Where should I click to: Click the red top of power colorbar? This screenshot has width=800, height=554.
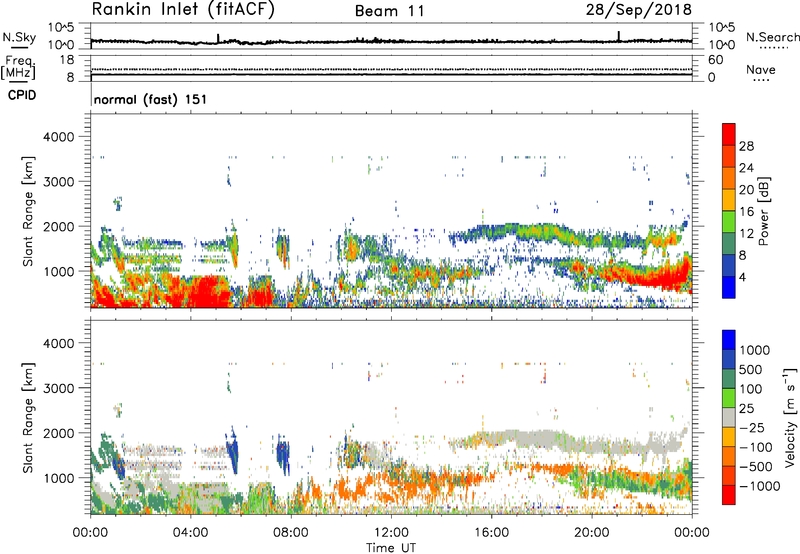(729, 134)
